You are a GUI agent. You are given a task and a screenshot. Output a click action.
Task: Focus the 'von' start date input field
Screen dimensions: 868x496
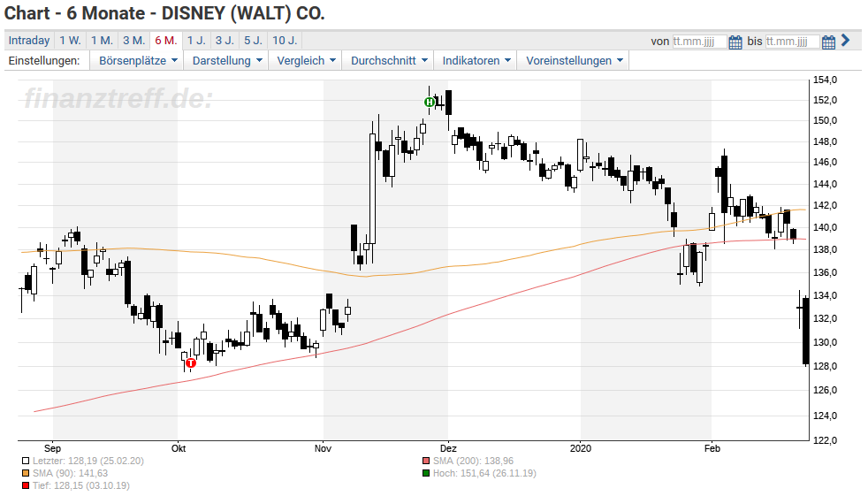(x=698, y=42)
